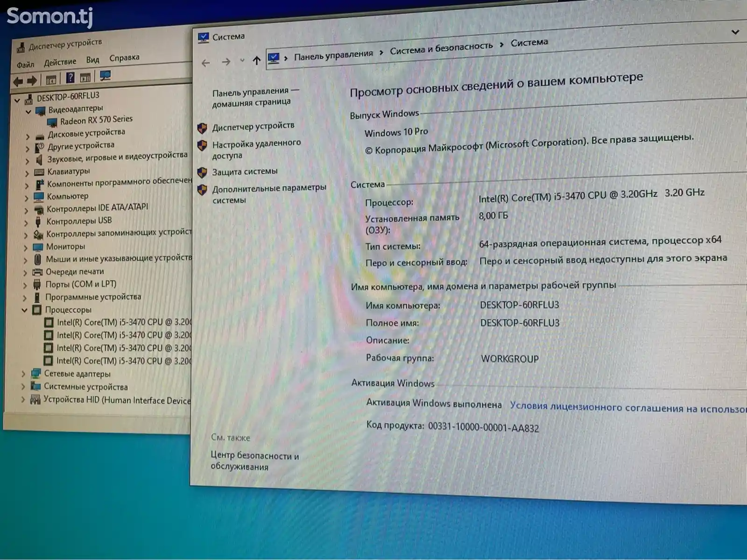The height and width of the screenshot is (560, 747).
Task: Open Центр безопасности и обслуживания link
Action: [x=255, y=461]
